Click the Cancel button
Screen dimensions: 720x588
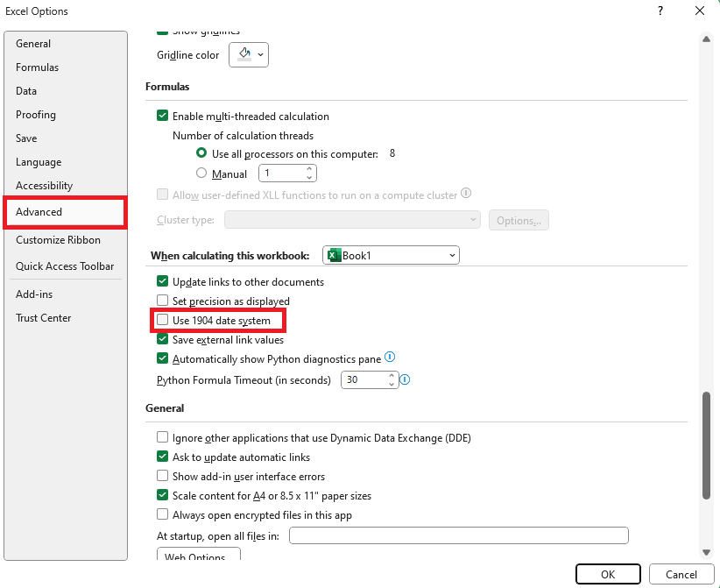(x=681, y=574)
